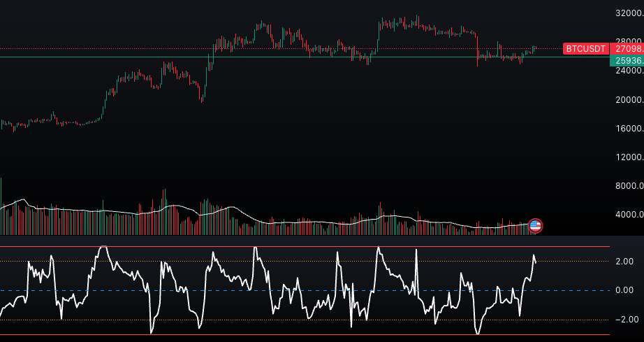644x342 pixels.
Task: Select the horizontal line at 25936
Action: coord(279,57)
